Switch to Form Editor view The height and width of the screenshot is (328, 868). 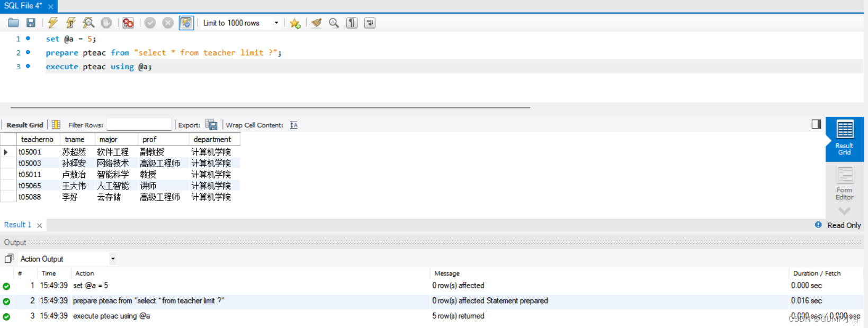point(844,183)
